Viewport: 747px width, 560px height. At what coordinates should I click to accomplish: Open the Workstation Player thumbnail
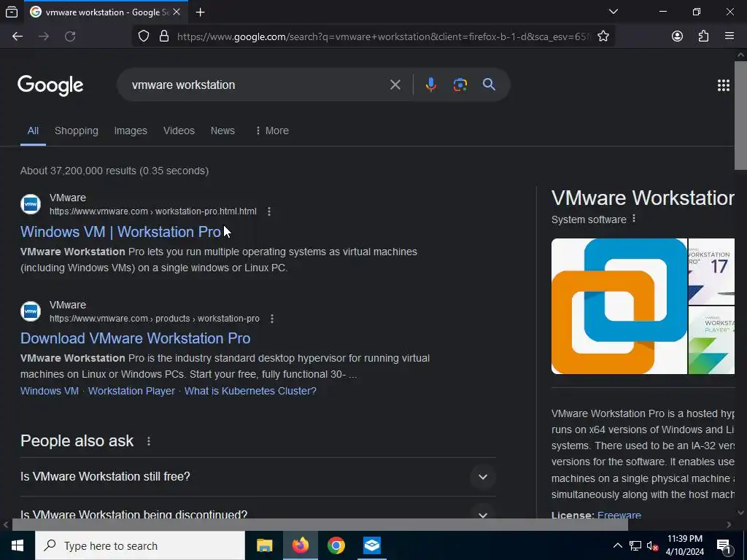click(x=711, y=341)
